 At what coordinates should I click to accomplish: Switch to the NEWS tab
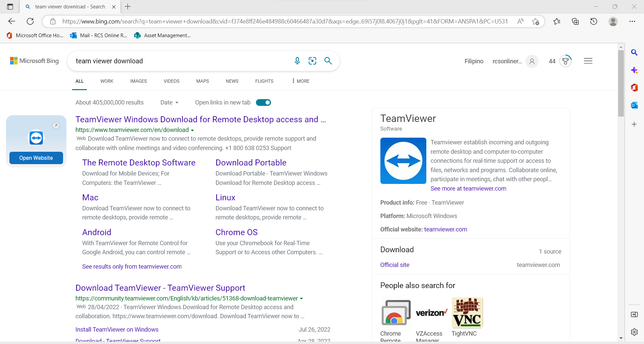pos(232,81)
